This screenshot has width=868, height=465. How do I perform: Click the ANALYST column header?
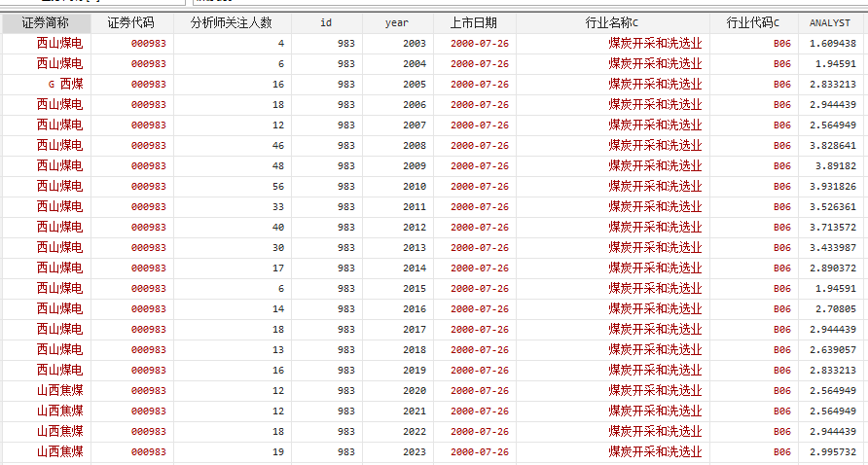tap(830, 22)
